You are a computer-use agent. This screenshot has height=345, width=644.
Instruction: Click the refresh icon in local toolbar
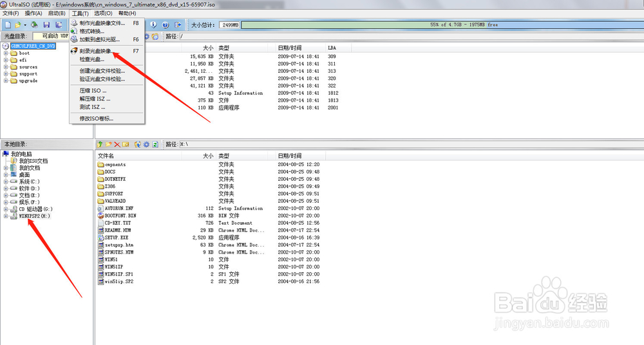[x=155, y=145]
